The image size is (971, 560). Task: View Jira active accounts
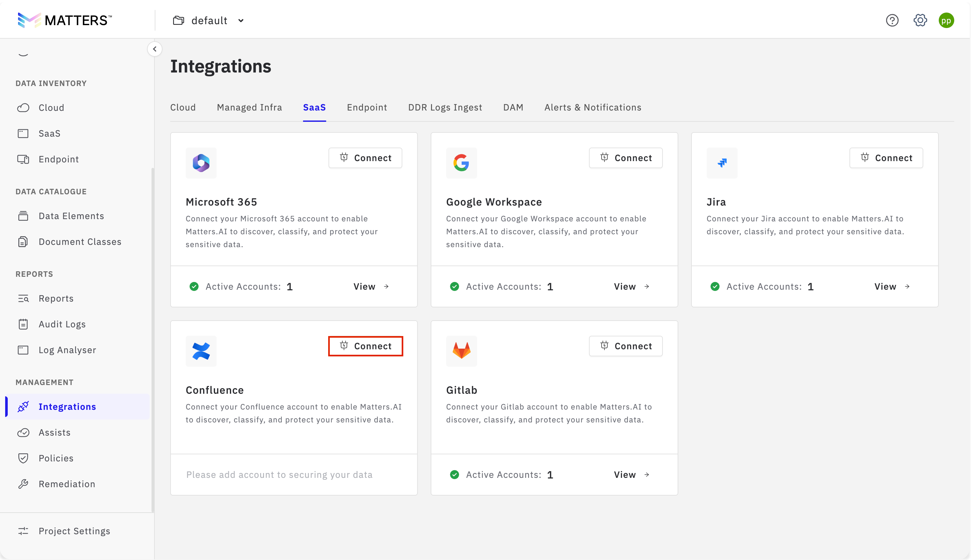click(892, 286)
